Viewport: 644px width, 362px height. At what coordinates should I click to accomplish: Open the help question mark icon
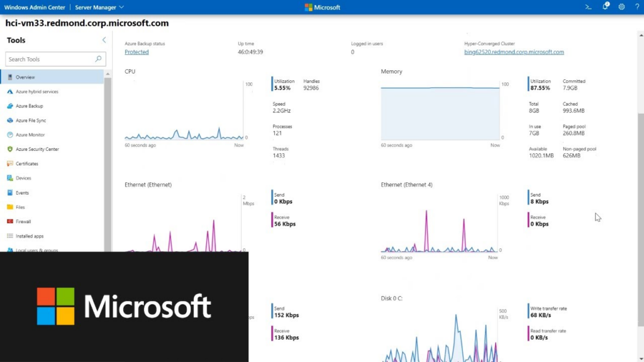coord(636,7)
